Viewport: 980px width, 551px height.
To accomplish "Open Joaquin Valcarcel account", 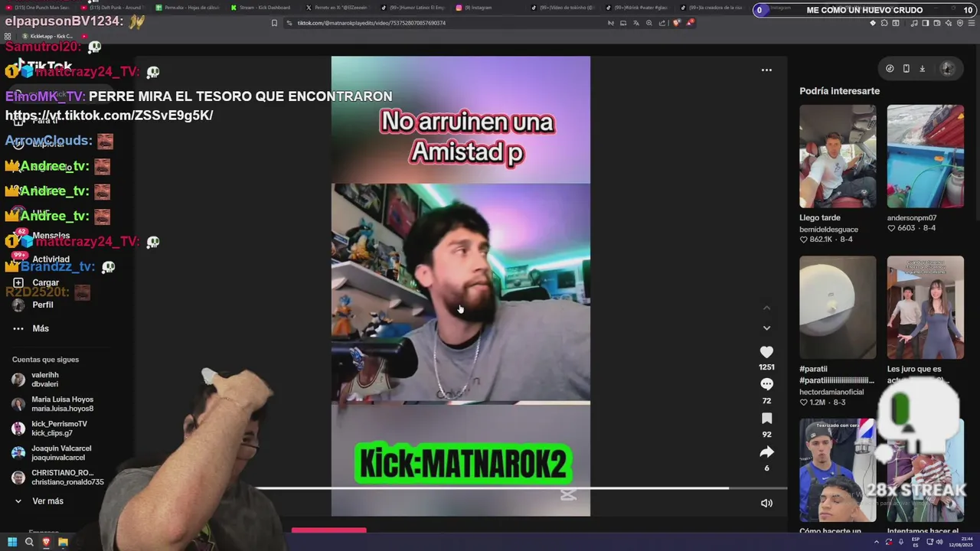I will point(51,453).
